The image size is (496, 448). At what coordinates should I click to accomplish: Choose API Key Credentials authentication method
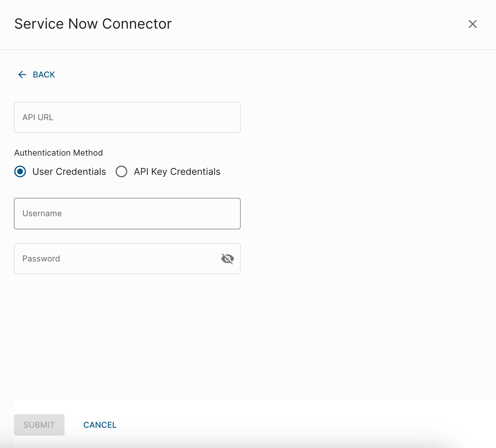121,172
